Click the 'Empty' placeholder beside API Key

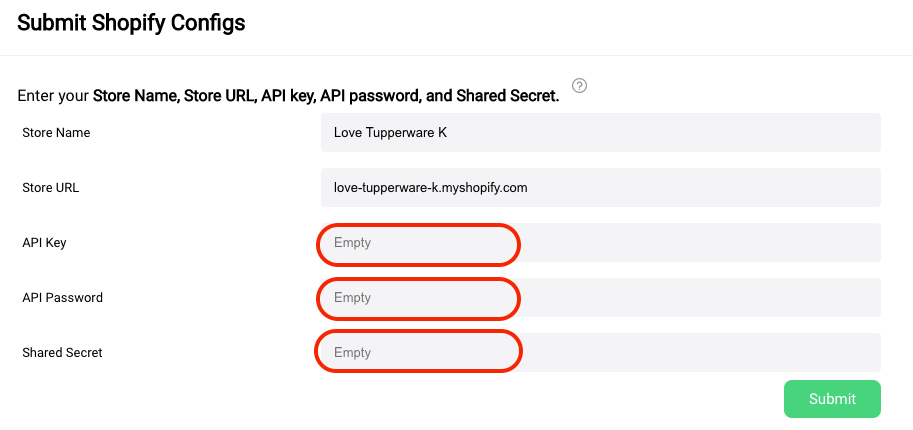352,243
